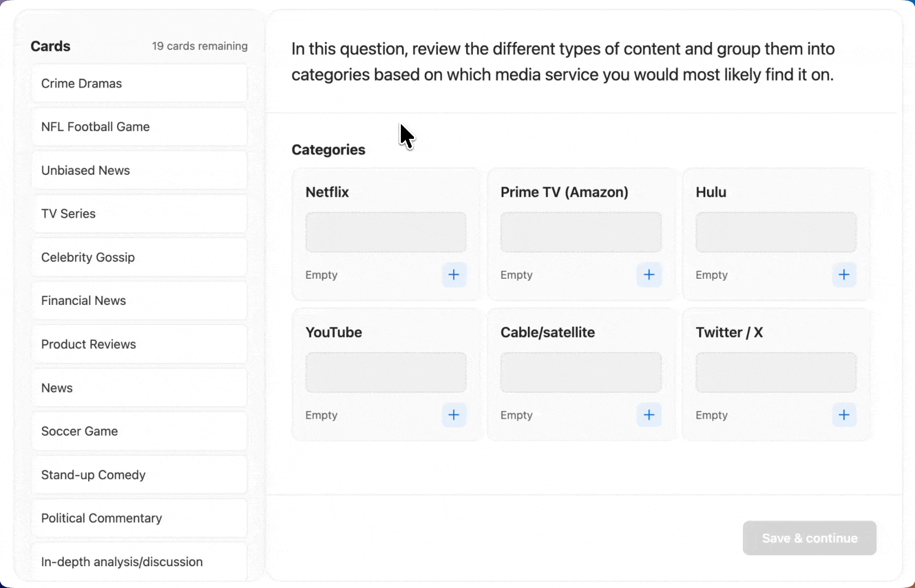Add a card to Prime TV (Amazon)

[649, 275]
